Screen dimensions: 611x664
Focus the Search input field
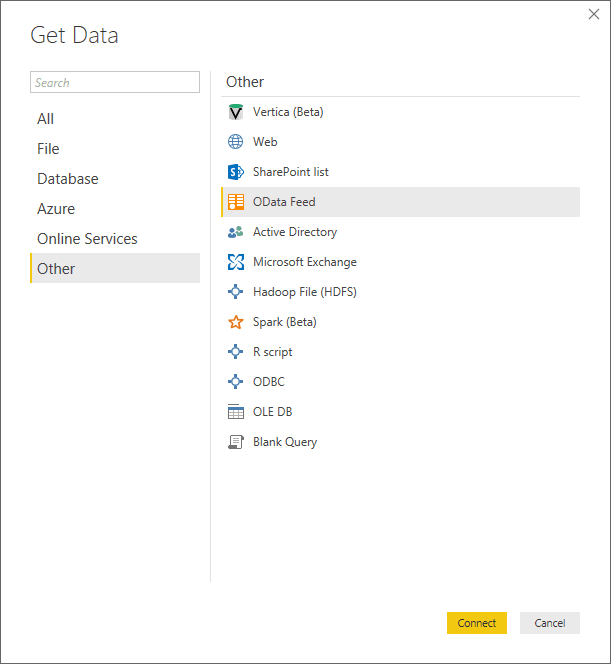point(115,82)
